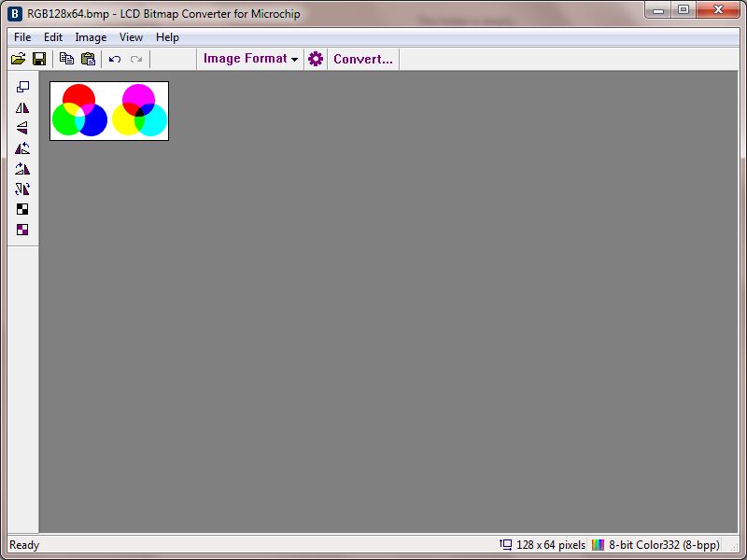Click the RGB circles bitmap preview
Screen dimensions: 747x560
pyautogui.click(x=109, y=111)
